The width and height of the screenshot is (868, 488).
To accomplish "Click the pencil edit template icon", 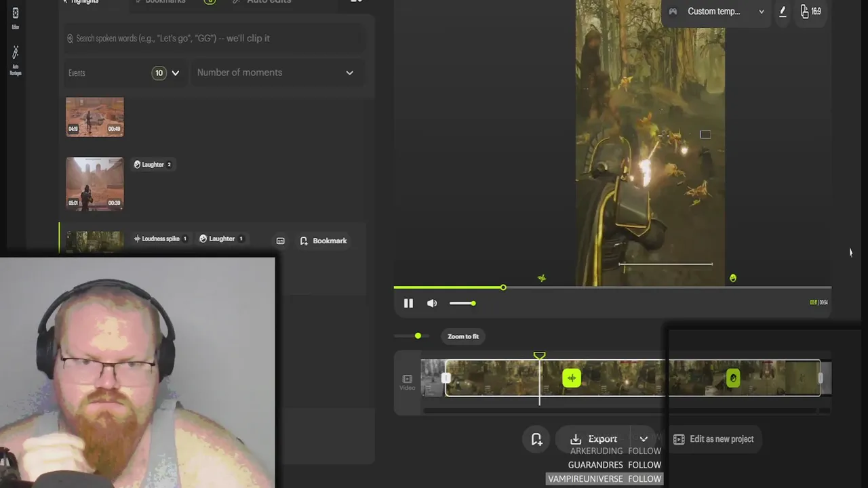I will coord(783,12).
